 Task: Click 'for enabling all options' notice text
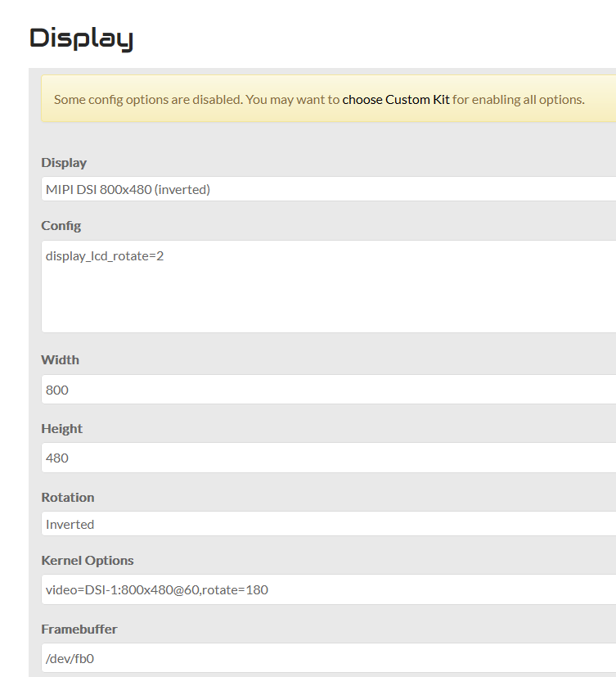coord(519,100)
